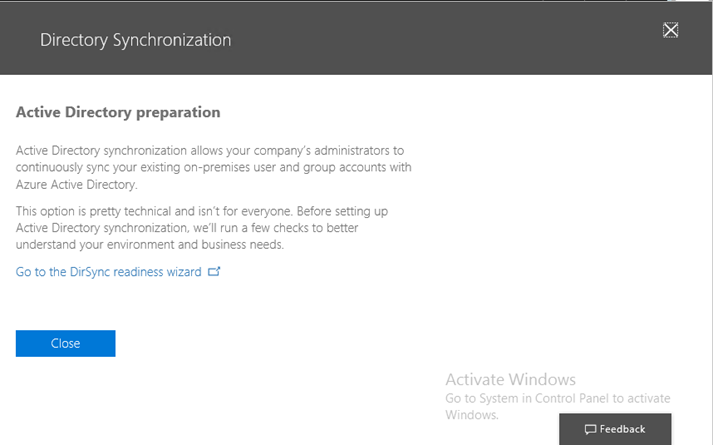Click the Directory Synchronization dialog title
Viewport: 713px width, 445px height.
[x=136, y=40]
